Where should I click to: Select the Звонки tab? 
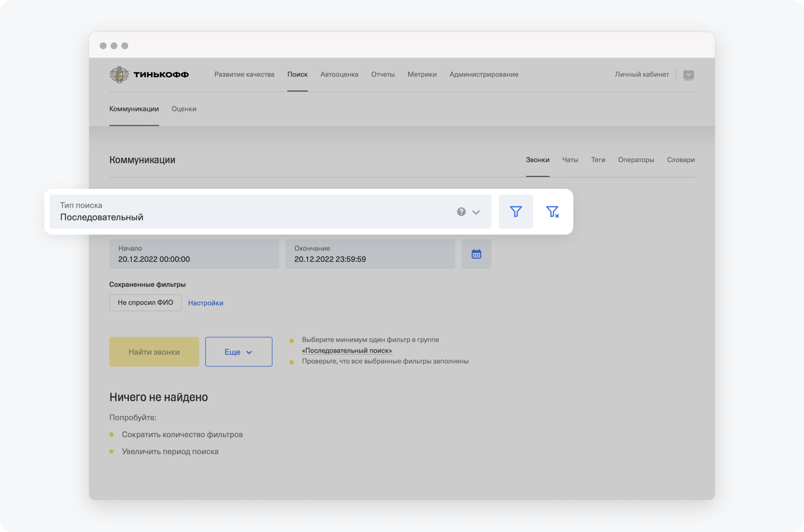point(537,160)
